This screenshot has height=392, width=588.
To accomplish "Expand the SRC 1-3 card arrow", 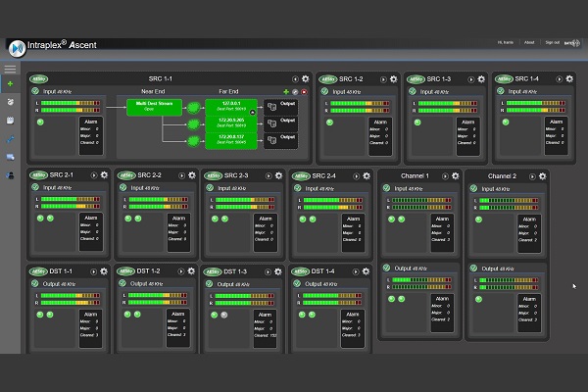I will 471,79.
